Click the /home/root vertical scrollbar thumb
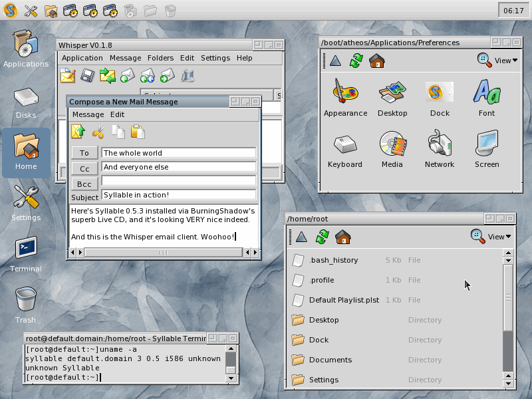Viewport: 532px width, 399px height. [508, 298]
